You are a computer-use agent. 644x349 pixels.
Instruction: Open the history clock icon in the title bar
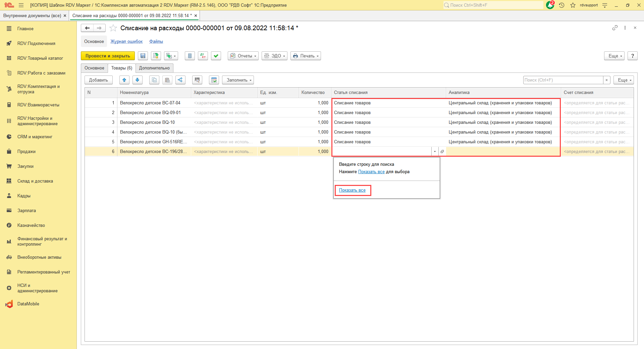[562, 5]
